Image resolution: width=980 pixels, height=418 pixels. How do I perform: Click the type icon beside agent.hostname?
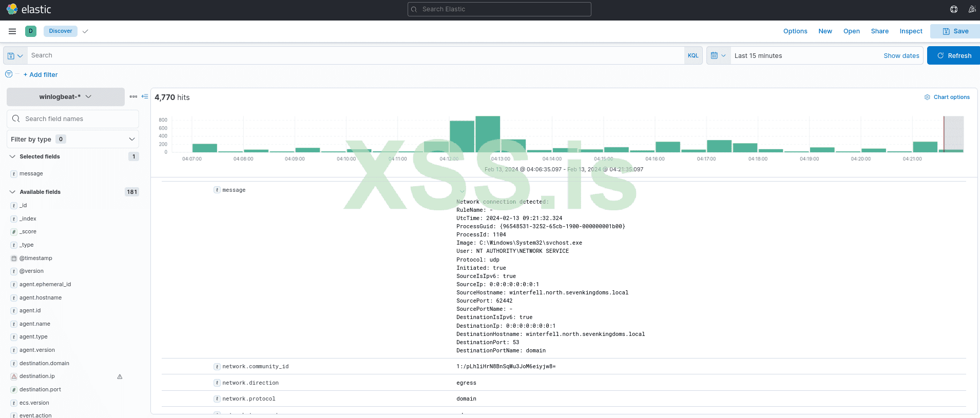click(14, 298)
